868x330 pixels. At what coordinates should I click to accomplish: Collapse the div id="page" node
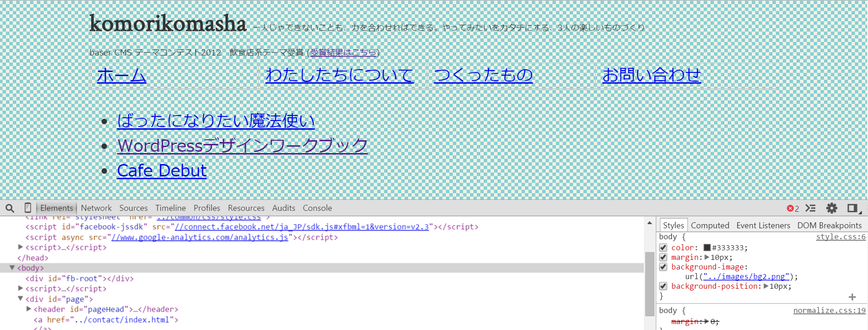point(21,298)
